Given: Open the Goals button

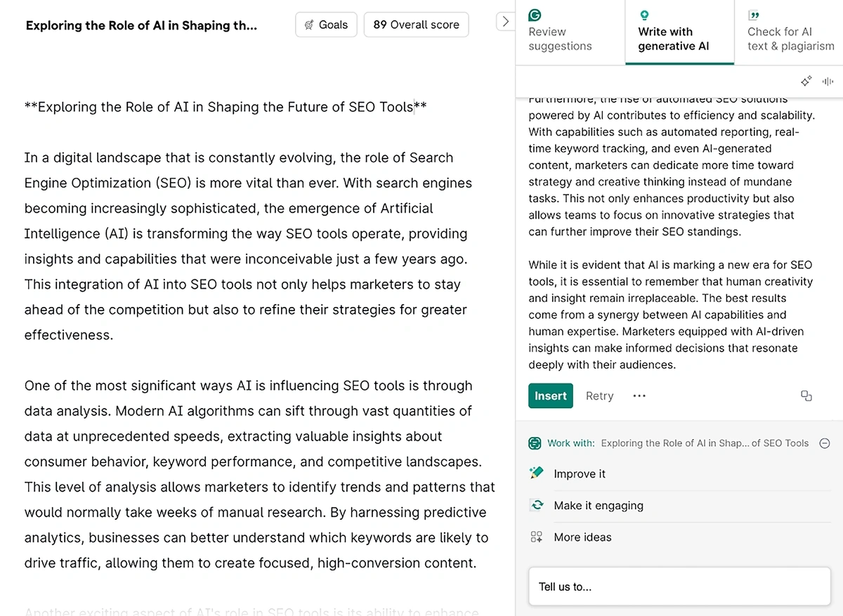Looking at the screenshot, I should pos(327,25).
